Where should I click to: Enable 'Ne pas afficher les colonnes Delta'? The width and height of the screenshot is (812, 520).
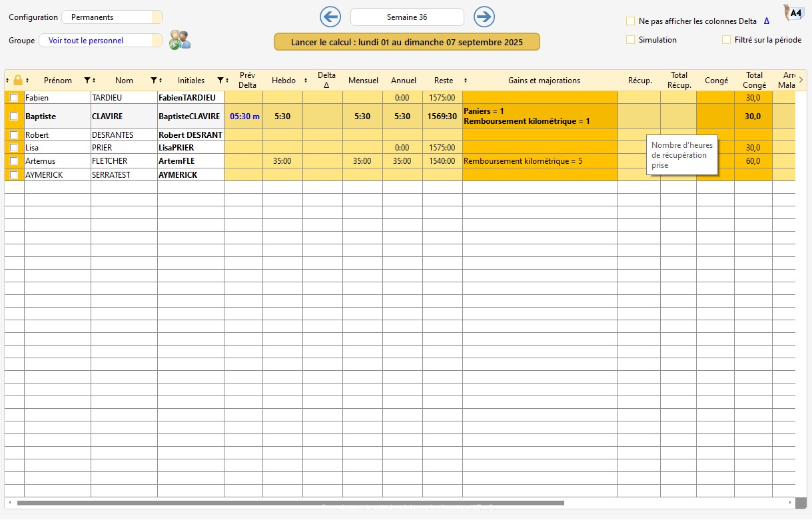click(630, 21)
